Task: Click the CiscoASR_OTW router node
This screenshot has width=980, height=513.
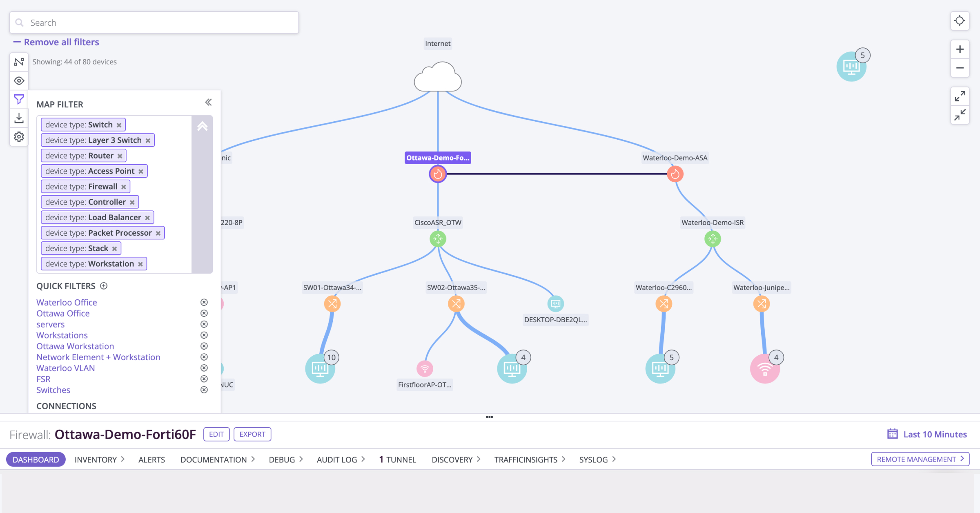Action: (438, 239)
